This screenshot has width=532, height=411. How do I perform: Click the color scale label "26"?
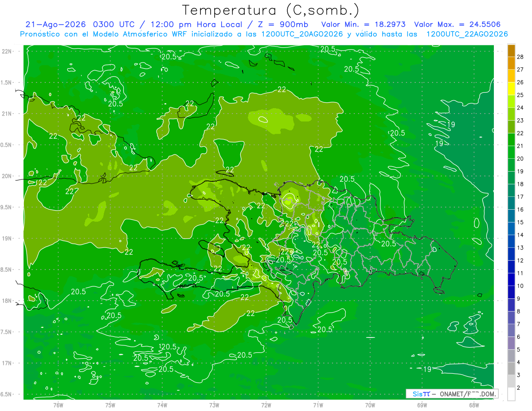click(x=520, y=82)
